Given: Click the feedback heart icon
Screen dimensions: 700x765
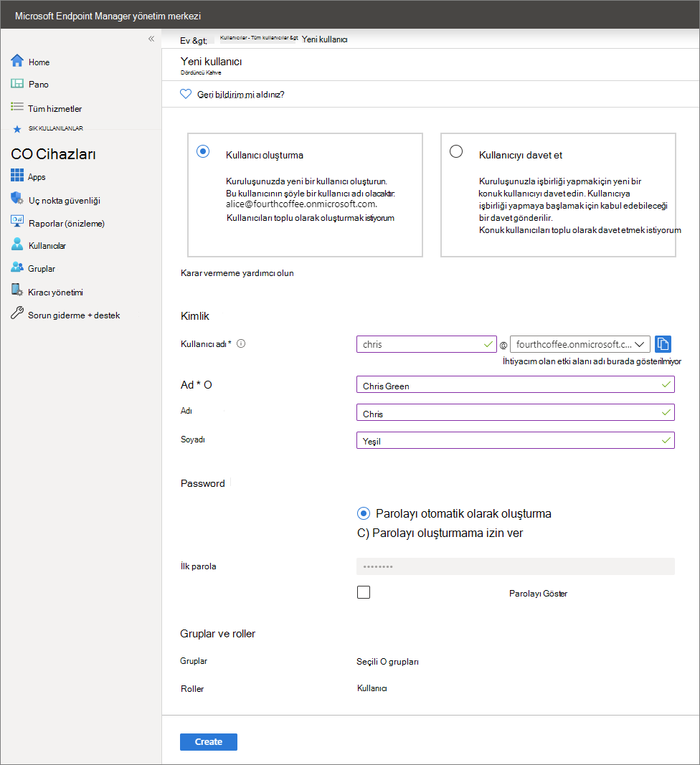Looking at the screenshot, I should pyautogui.click(x=186, y=94).
